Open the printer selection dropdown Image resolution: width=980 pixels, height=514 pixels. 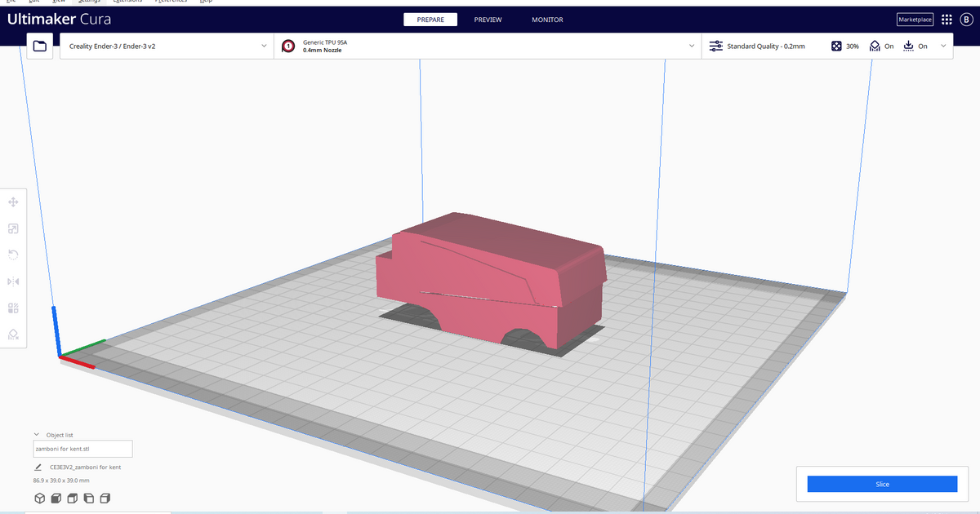point(163,47)
